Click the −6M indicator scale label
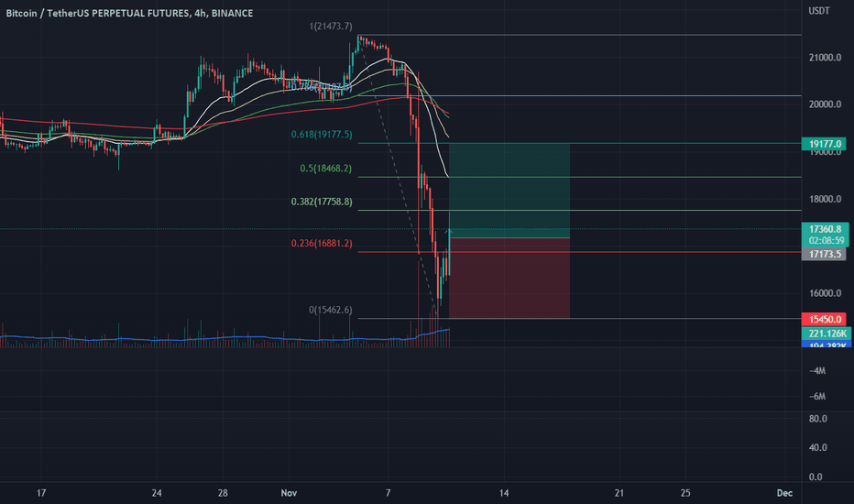The width and height of the screenshot is (854, 504). pyautogui.click(x=817, y=397)
